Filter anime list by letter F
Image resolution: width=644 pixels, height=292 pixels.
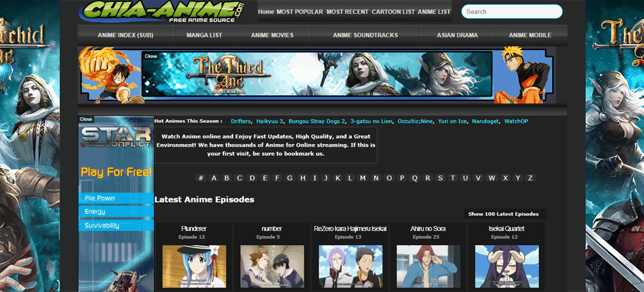click(277, 178)
